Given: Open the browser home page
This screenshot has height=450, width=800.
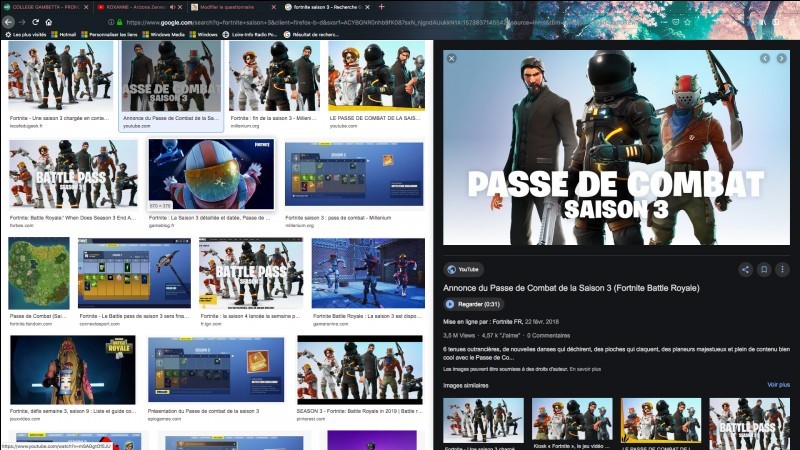Looking at the screenshot, I should pyautogui.click(x=49, y=22).
